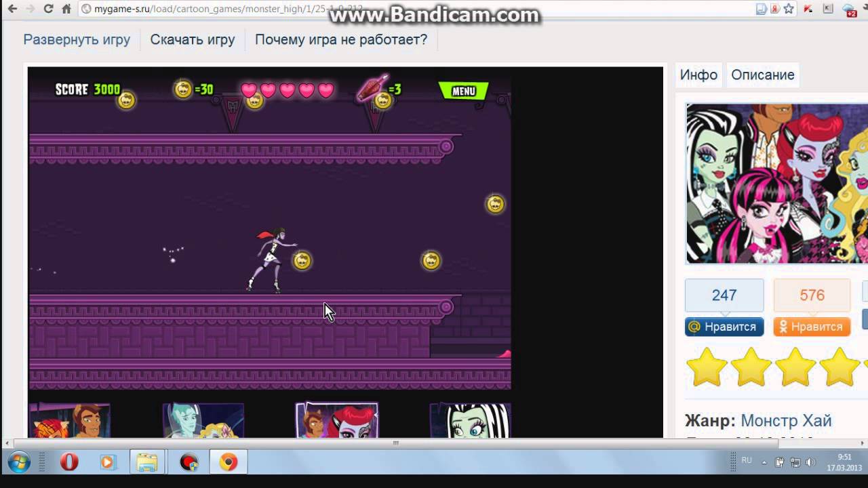Click the blue Нравится button under 247
Image resolution: width=868 pixels, height=488 pixels.
pyautogui.click(x=724, y=327)
